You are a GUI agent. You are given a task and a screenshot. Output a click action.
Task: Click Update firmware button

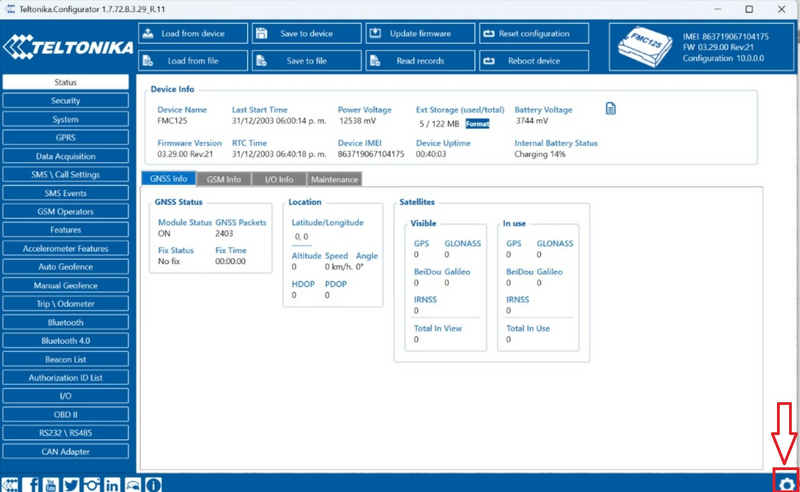(420, 33)
